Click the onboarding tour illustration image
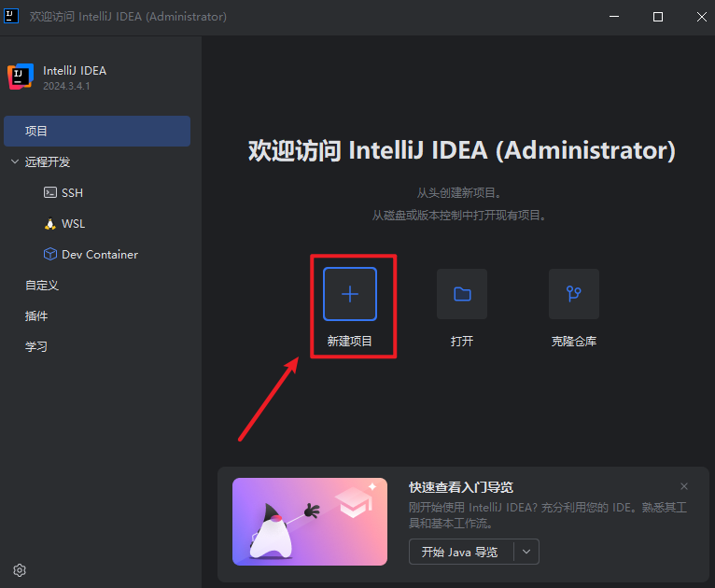Image resolution: width=715 pixels, height=588 pixels. point(309,522)
